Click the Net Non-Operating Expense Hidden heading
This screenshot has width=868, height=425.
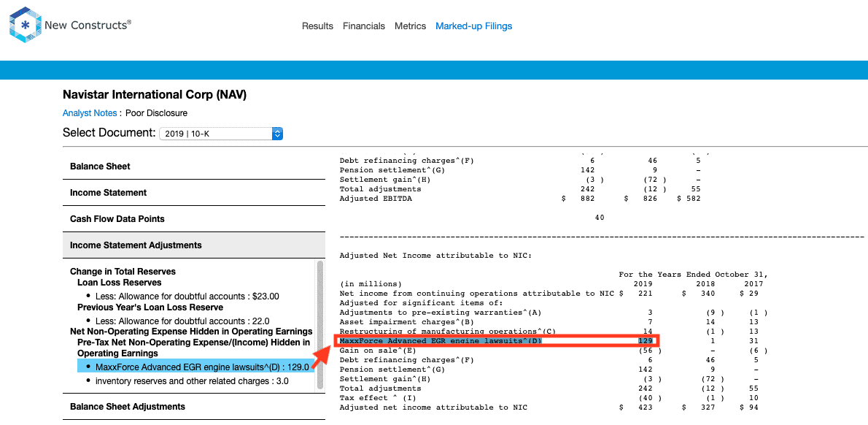[191, 332]
